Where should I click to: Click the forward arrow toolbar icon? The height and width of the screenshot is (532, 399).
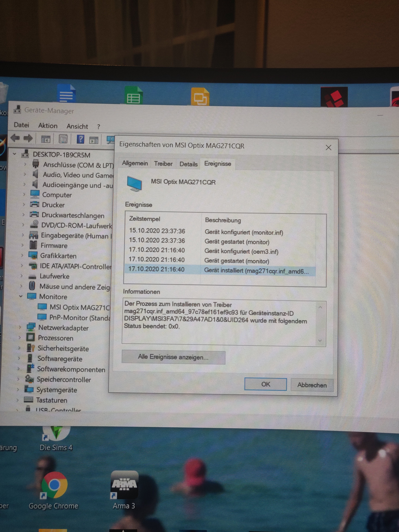point(28,138)
